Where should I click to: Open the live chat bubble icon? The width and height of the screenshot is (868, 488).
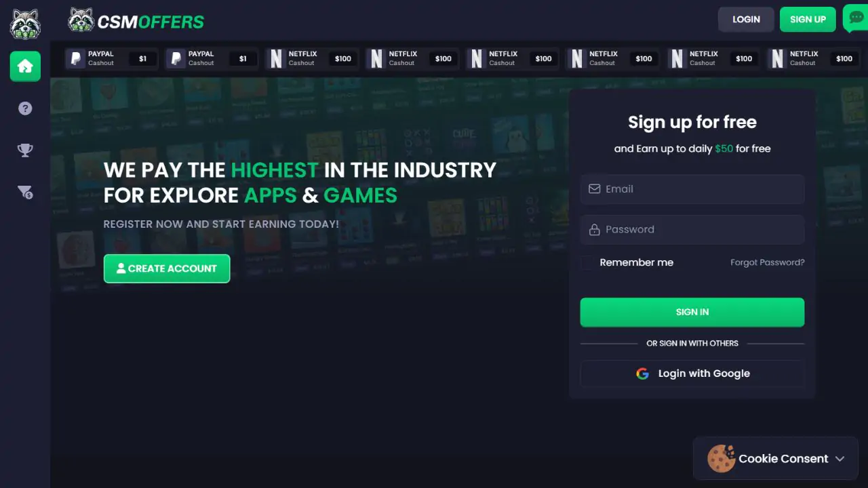(855, 18)
